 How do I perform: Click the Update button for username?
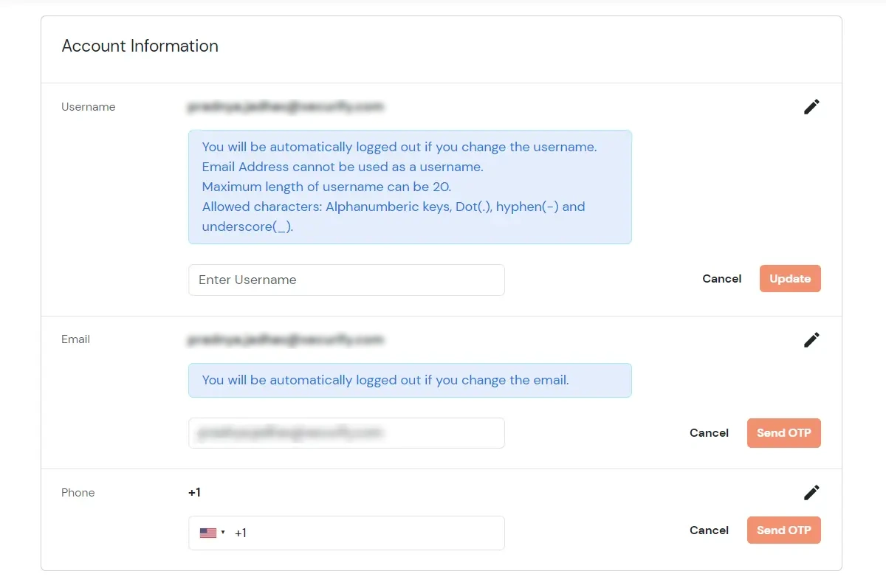[790, 278]
